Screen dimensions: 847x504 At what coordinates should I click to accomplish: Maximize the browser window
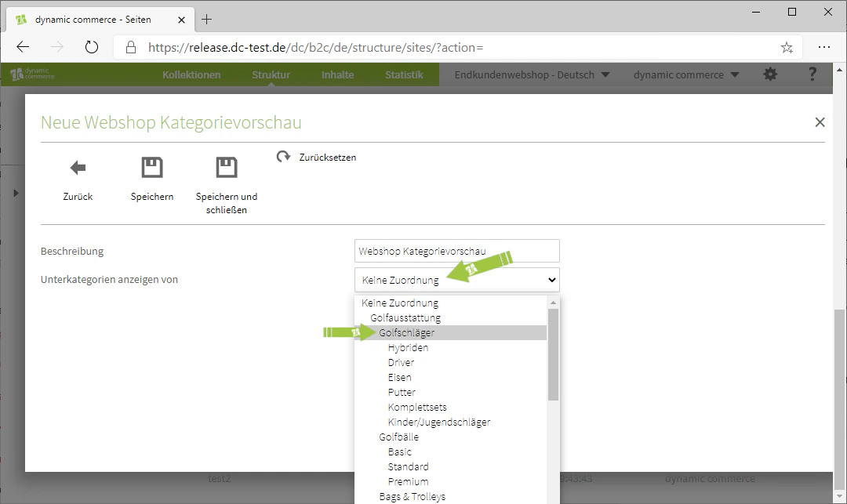coord(792,12)
